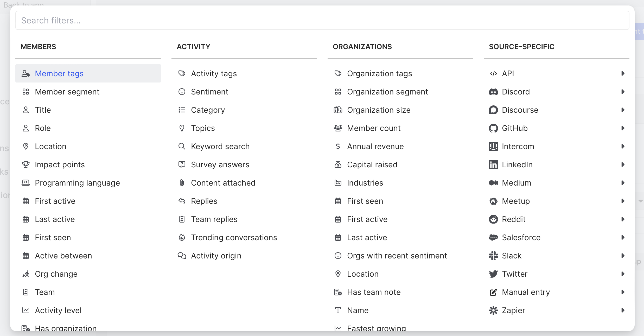
Task: Focus the Search filters input field
Action: [322, 20]
